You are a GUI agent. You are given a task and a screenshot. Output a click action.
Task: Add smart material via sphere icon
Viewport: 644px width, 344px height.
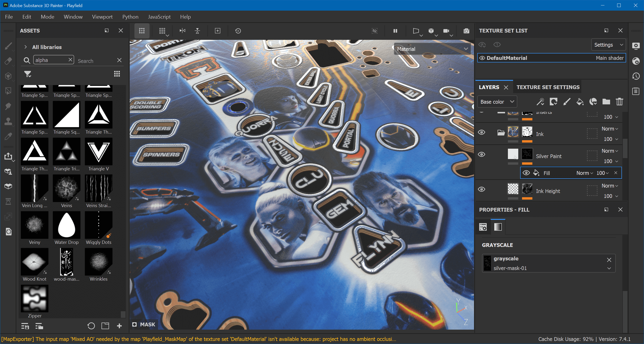[593, 102]
